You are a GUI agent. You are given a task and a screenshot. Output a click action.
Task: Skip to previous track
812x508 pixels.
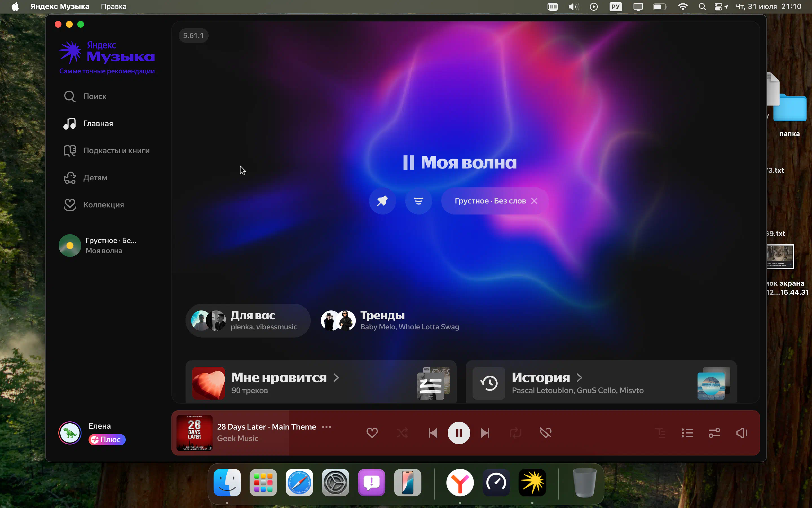433,433
